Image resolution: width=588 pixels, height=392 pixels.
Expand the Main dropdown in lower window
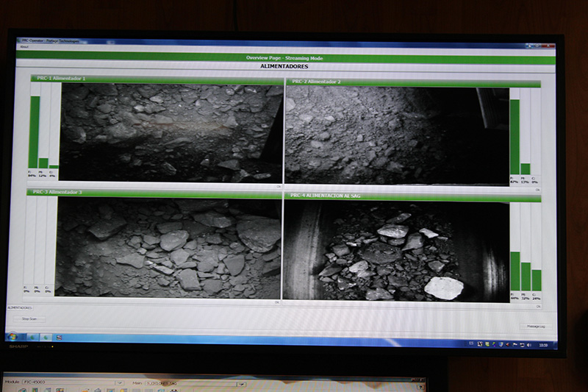242,384
